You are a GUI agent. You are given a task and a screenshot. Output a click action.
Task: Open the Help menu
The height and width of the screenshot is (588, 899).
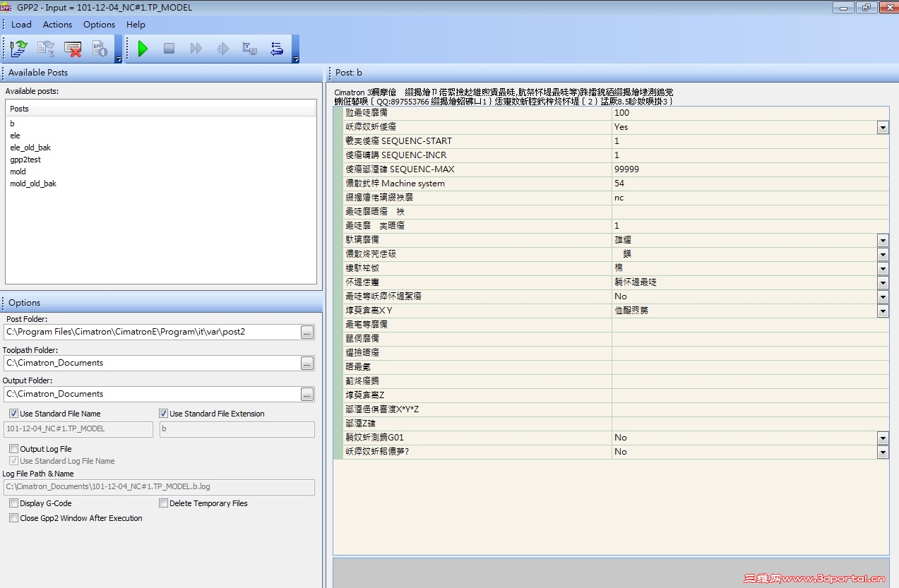click(x=136, y=24)
